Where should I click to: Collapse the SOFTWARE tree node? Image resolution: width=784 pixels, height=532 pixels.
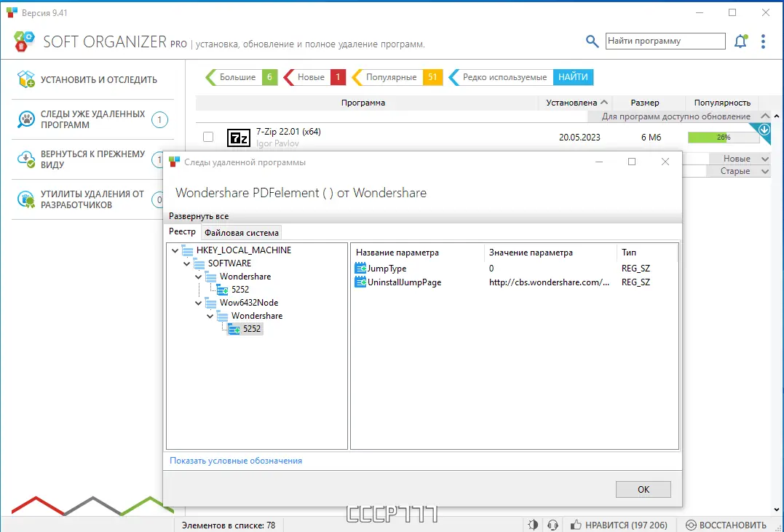(x=186, y=263)
